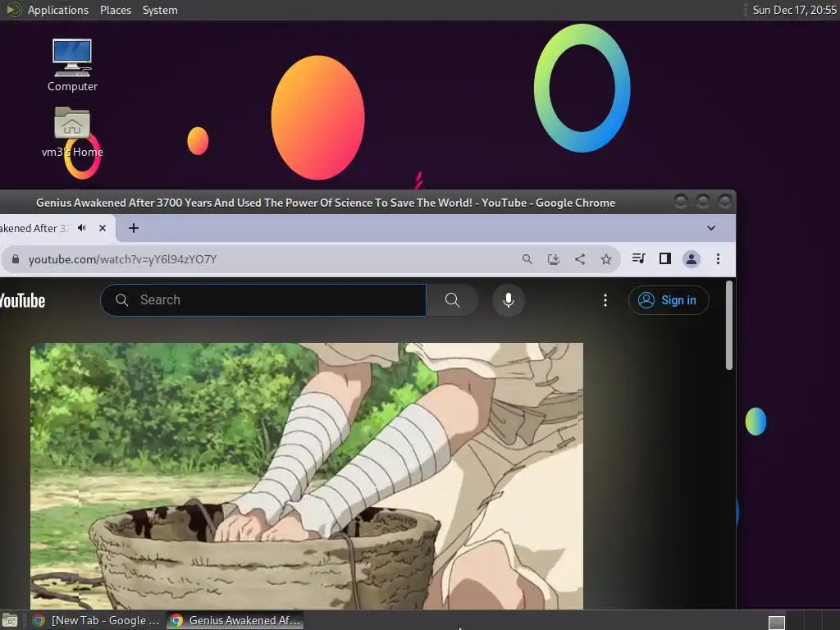Open the Places menu
The height and width of the screenshot is (630, 840).
pyautogui.click(x=115, y=10)
